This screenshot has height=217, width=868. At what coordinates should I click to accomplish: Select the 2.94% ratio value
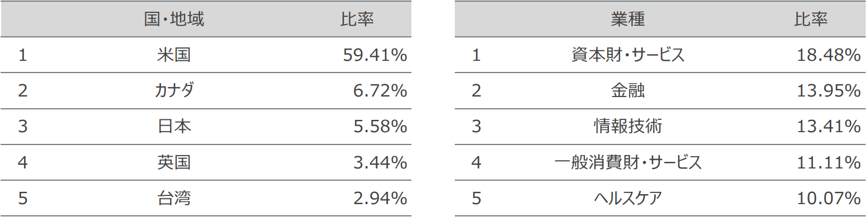click(380, 198)
